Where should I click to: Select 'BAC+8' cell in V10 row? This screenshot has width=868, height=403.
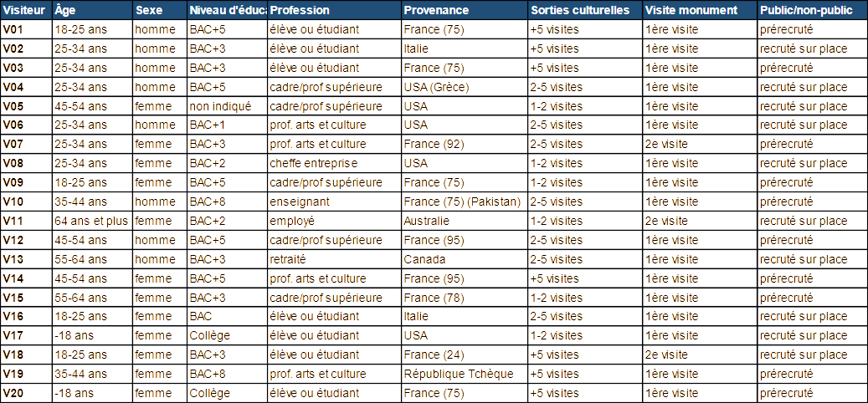coord(228,201)
